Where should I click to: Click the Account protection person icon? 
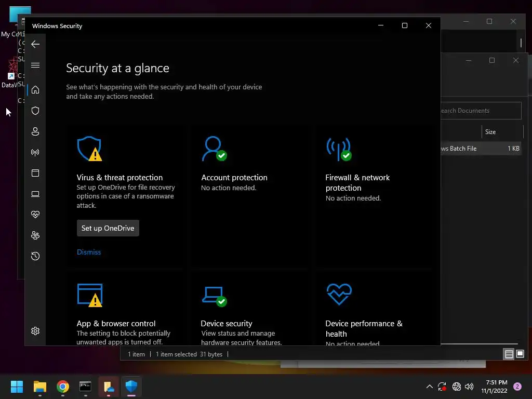coord(214,149)
